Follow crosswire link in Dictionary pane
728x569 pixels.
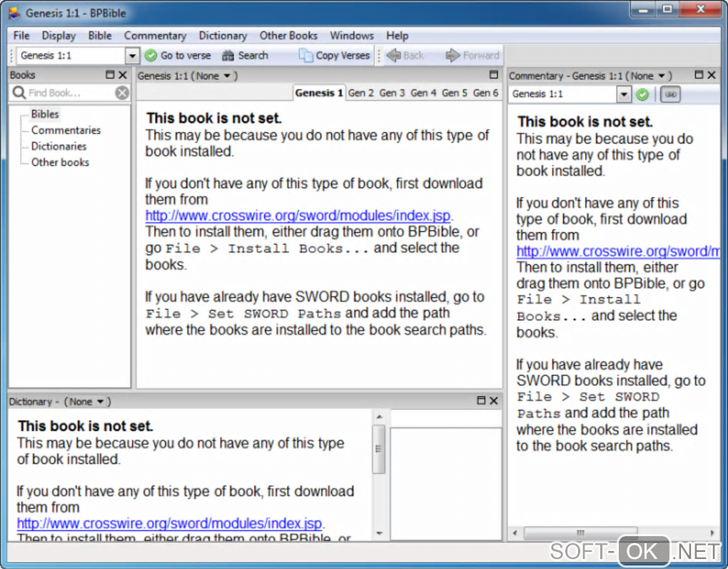169,523
